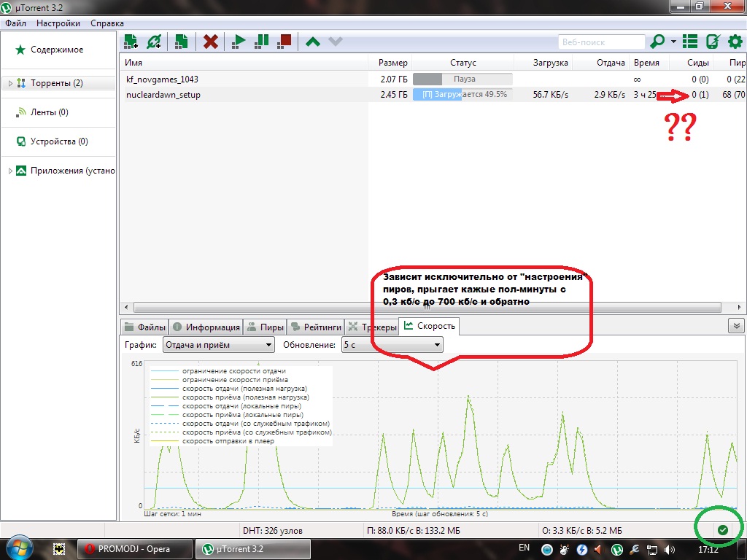747x560 pixels.
Task: Click the µTorrent 3.2 taskbar button
Action: [x=253, y=549]
